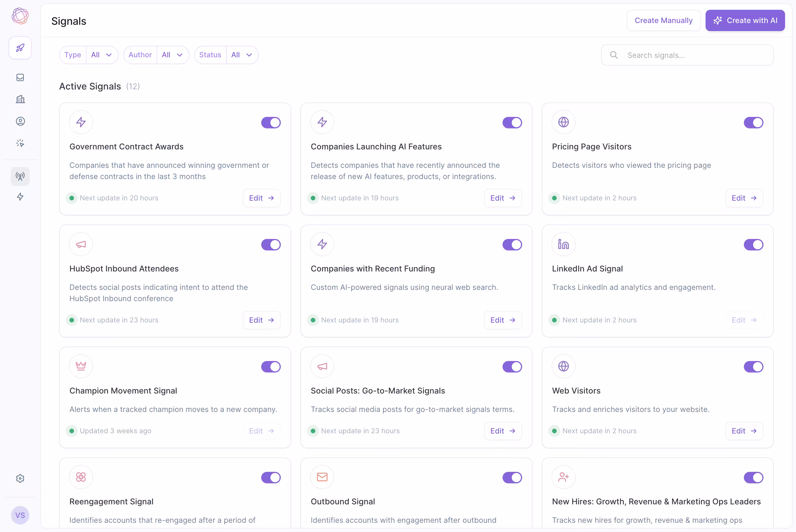Expand the Status filter dropdown
The width and height of the screenshot is (796, 532).
point(242,55)
